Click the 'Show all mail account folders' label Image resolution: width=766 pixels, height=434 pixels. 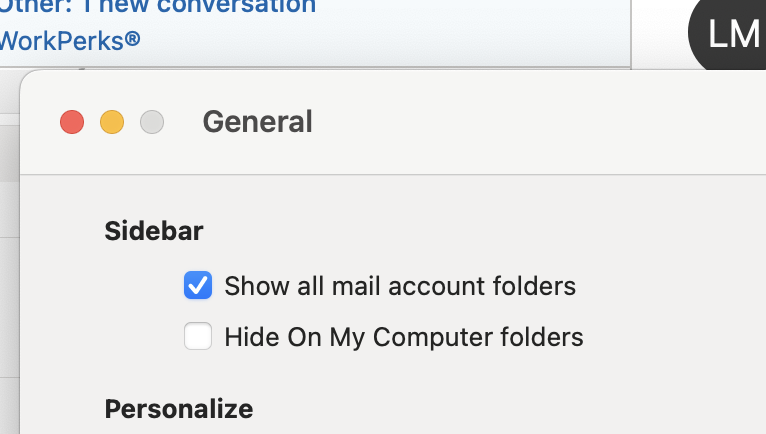[400, 286]
